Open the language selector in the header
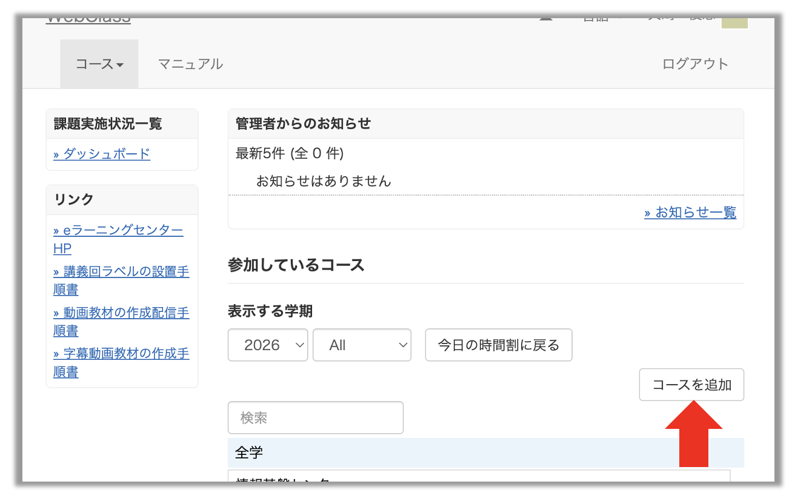The width and height of the screenshot is (812, 504). pyautogui.click(x=601, y=20)
